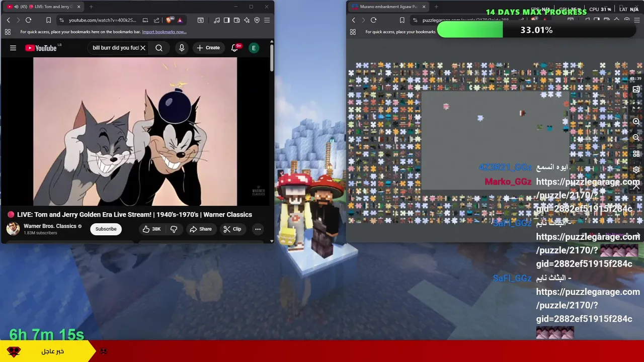This screenshot has width=644, height=362.
Task: Reload the YouTube page
Action: [x=28, y=20]
